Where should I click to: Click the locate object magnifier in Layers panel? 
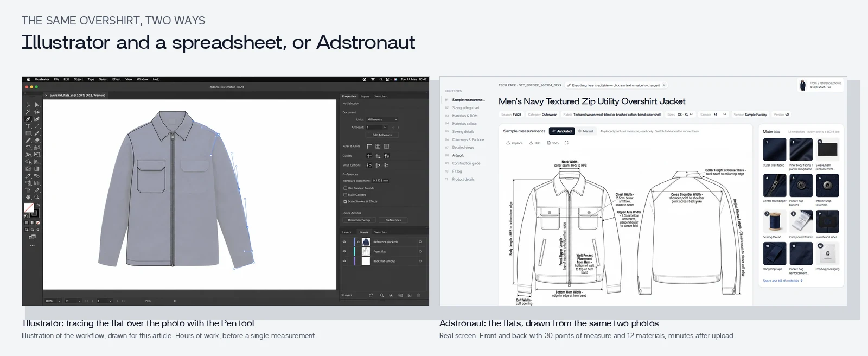coord(382,295)
